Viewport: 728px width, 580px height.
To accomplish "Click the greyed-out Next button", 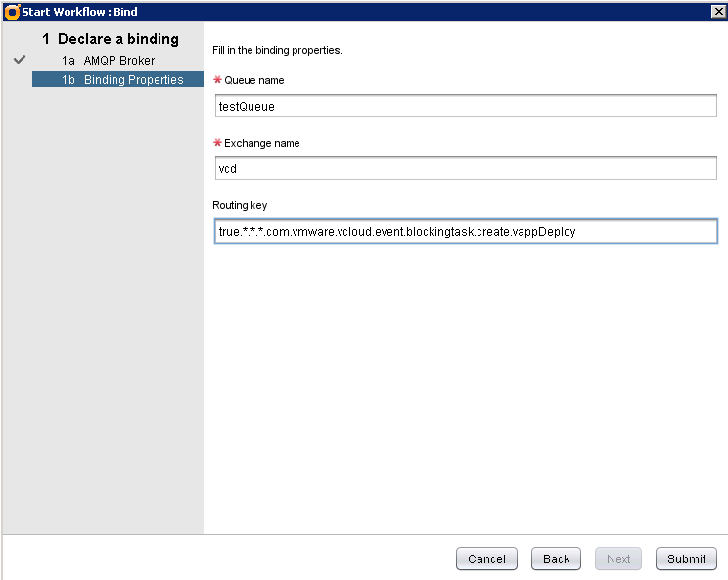I will tap(618, 558).
